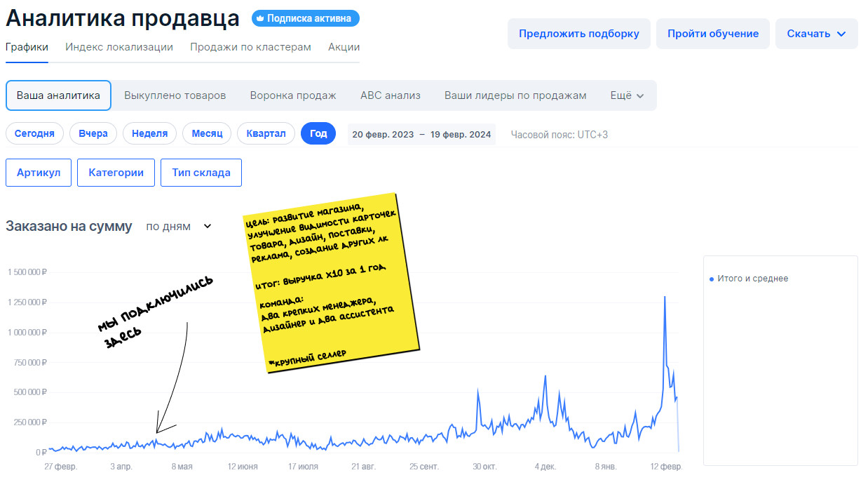Open Продажи по кластерам tab

[x=250, y=48]
